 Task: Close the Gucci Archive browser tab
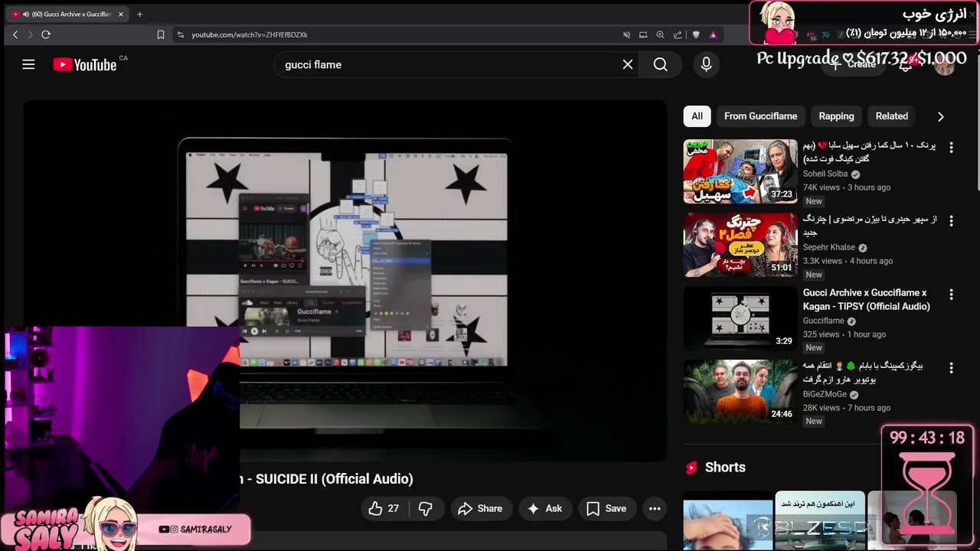(120, 14)
